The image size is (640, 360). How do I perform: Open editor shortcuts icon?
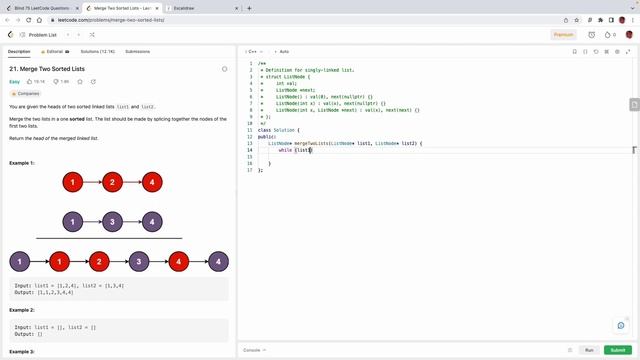[x=607, y=52]
